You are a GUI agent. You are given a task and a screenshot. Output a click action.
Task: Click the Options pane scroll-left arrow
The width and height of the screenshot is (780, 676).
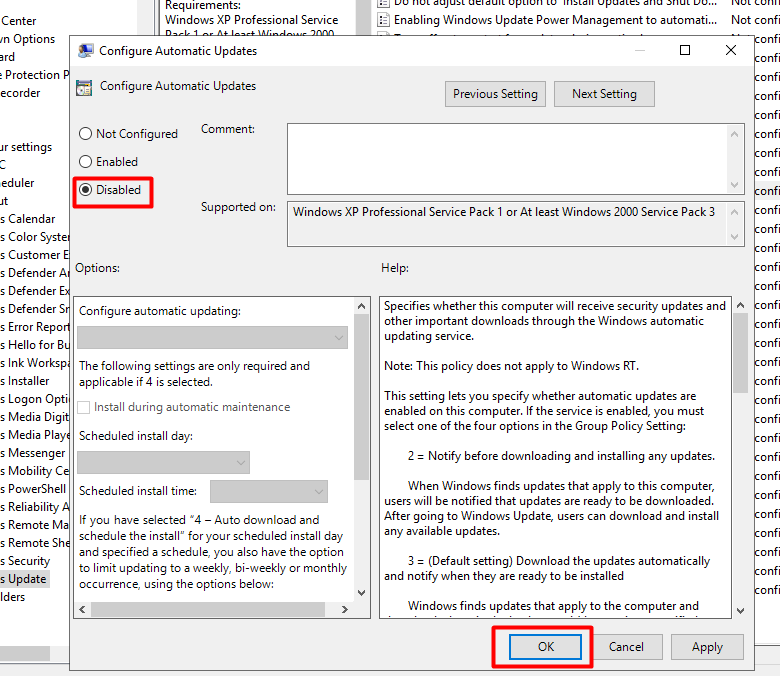(82, 609)
